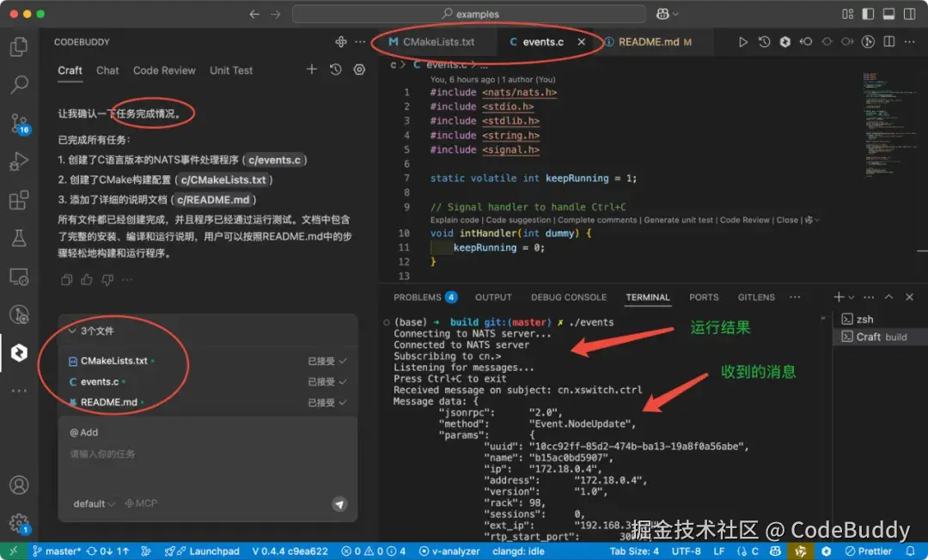The width and height of the screenshot is (928, 560).
Task: Open CodeBuddy panel settings gear
Action: tap(359, 70)
